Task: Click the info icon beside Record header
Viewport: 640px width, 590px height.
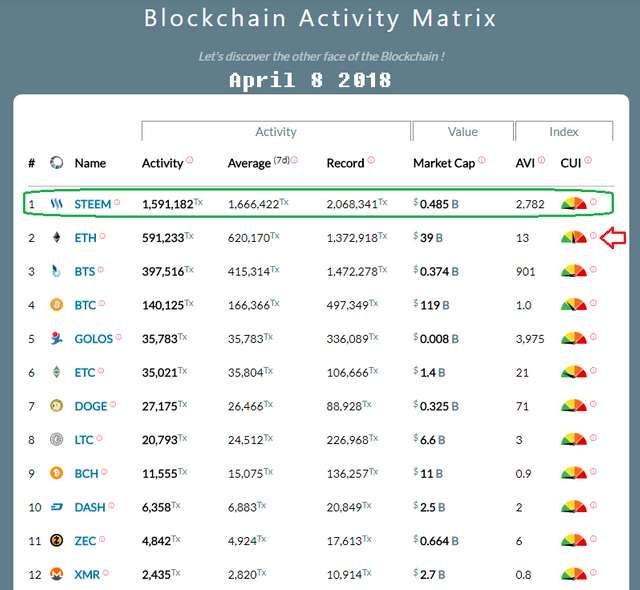Action: pos(371,160)
